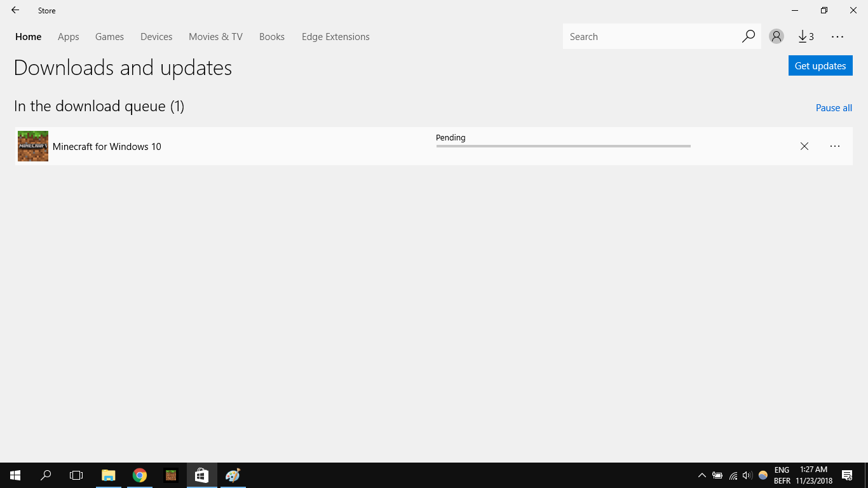
Task: Open more options for the Minecraft download
Action: click(835, 146)
